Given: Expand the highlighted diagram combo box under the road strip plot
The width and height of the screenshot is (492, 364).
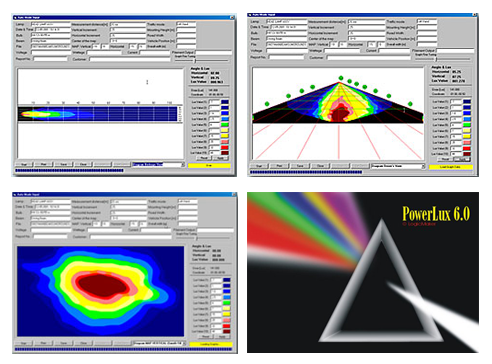Looking at the screenshot, I should 183,165.
